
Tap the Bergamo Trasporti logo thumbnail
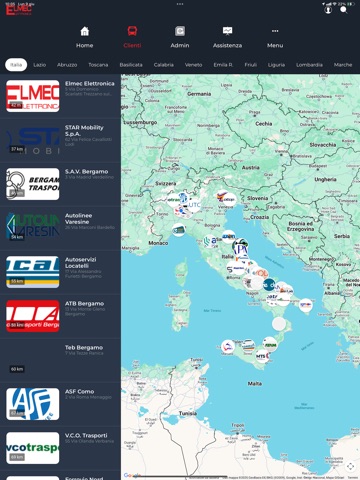tap(33, 184)
